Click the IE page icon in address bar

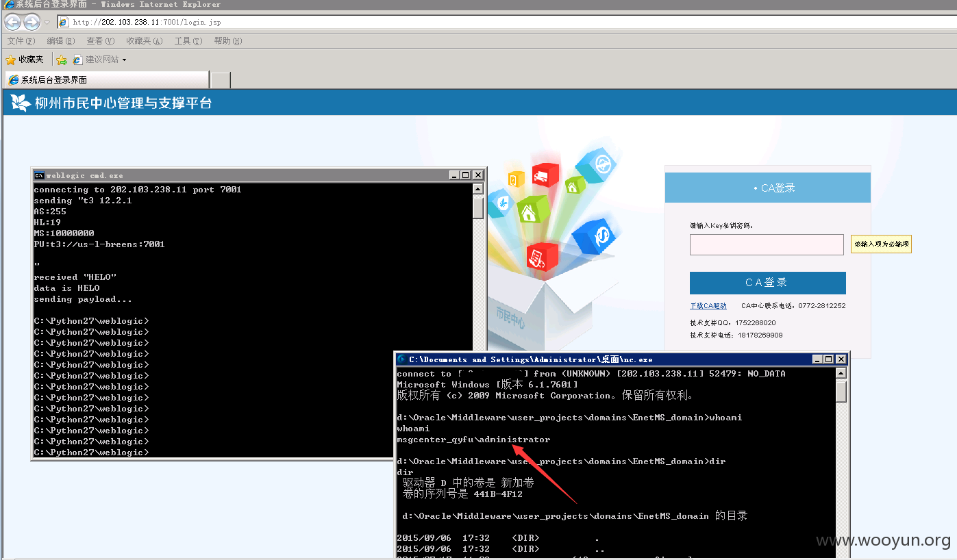64,22
